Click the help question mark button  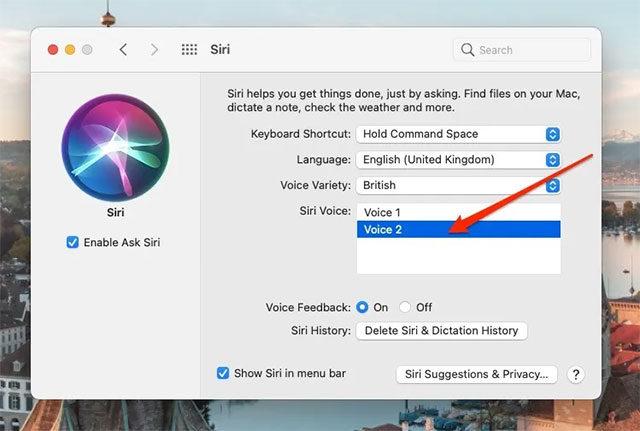(575, 374)
